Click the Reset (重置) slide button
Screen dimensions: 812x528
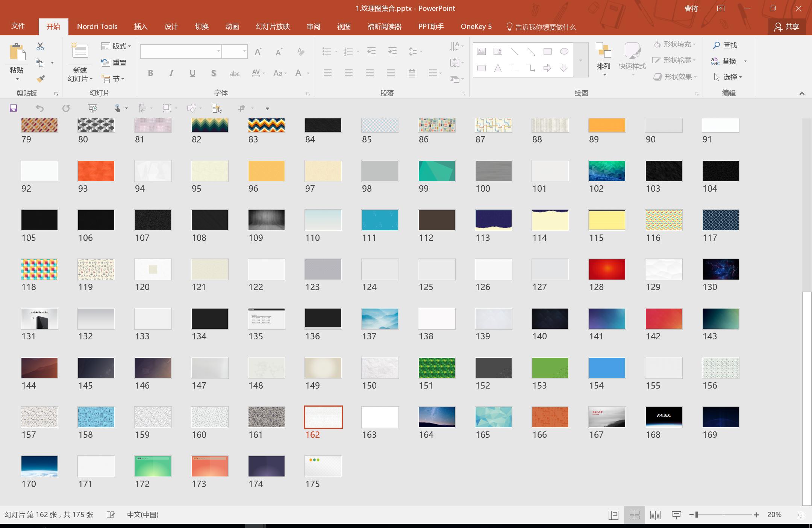click(114, 62)
